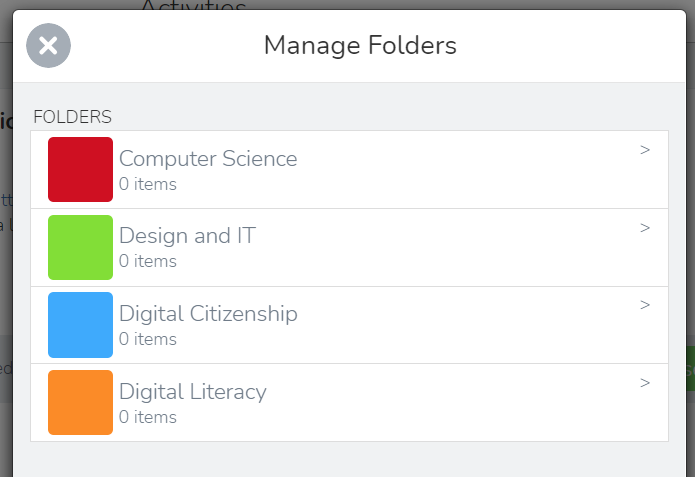Open Digital Literacy with its arrow chevron
The image size is (695, 477).
point(645,383)
